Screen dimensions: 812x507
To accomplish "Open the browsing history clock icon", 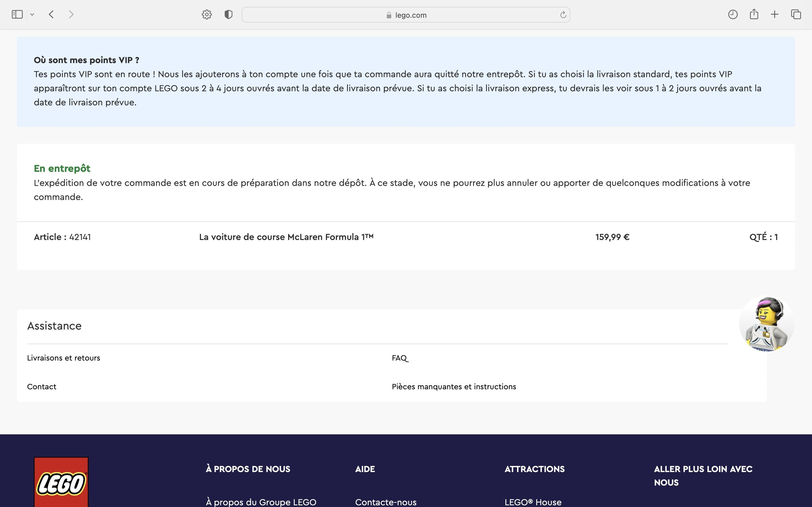I will (x=732, y=14).
